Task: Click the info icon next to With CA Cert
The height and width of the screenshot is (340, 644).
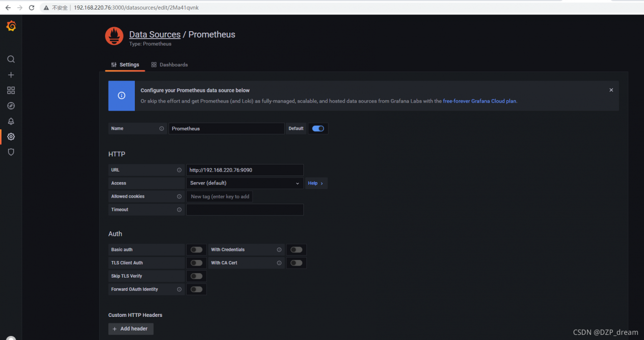Action: coord(279,263)
